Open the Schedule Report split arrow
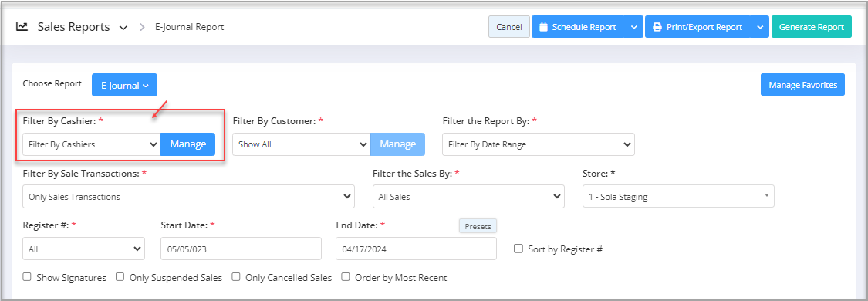 point(633,26)
